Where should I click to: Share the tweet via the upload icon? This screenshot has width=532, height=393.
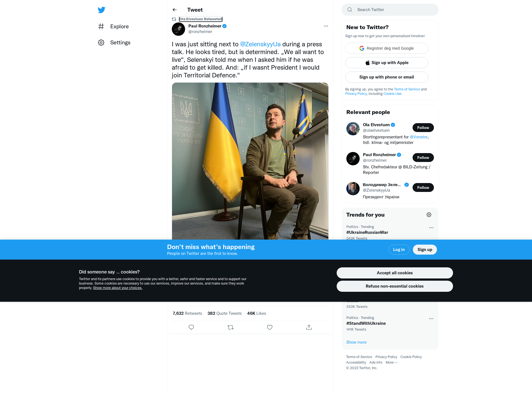[309, 327]
